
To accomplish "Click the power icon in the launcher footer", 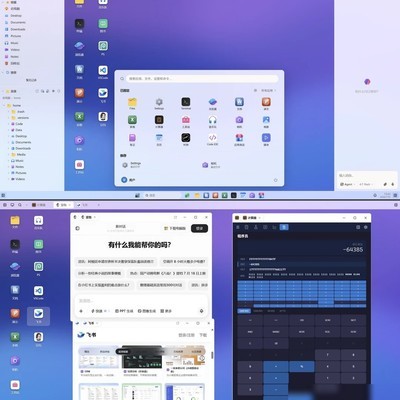I will tap(276, 180).
